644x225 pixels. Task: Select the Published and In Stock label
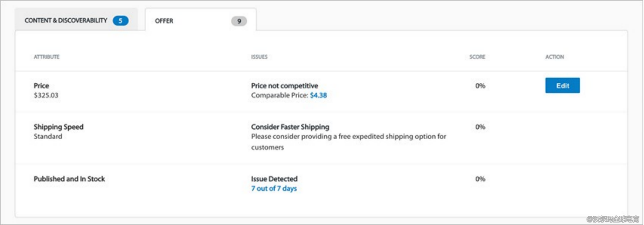pos(69,179)
